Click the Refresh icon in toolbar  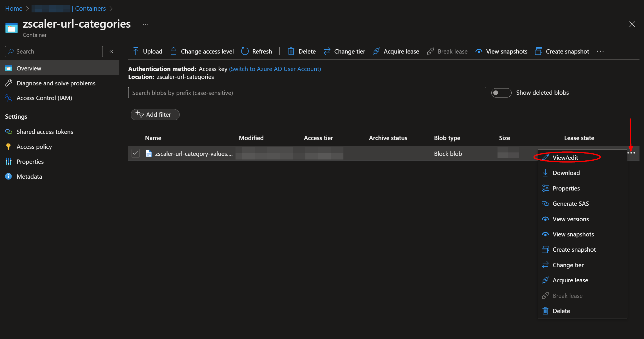tap(246, 51)
